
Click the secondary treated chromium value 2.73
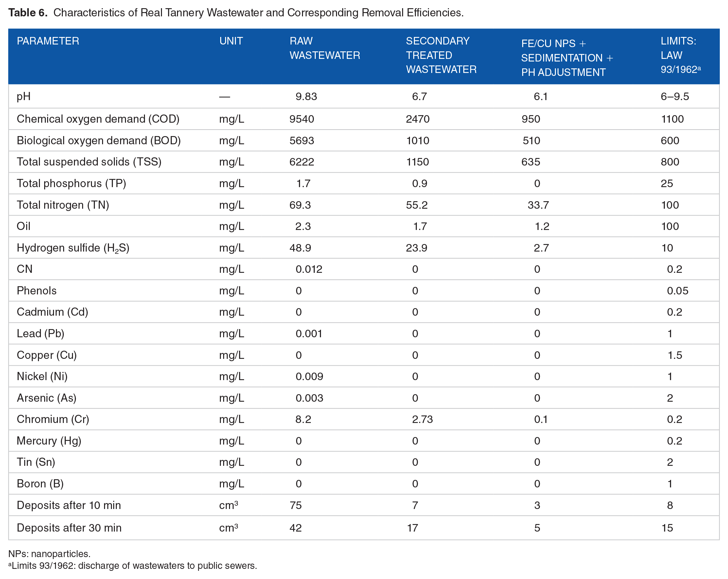[x=422, y=419]
